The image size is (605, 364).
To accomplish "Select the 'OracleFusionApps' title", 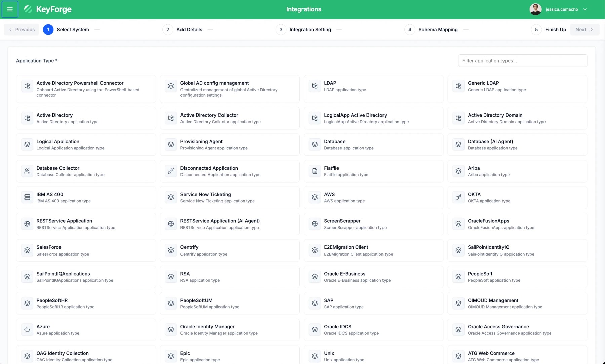I will pyautogui.click(x=488, y=221).
